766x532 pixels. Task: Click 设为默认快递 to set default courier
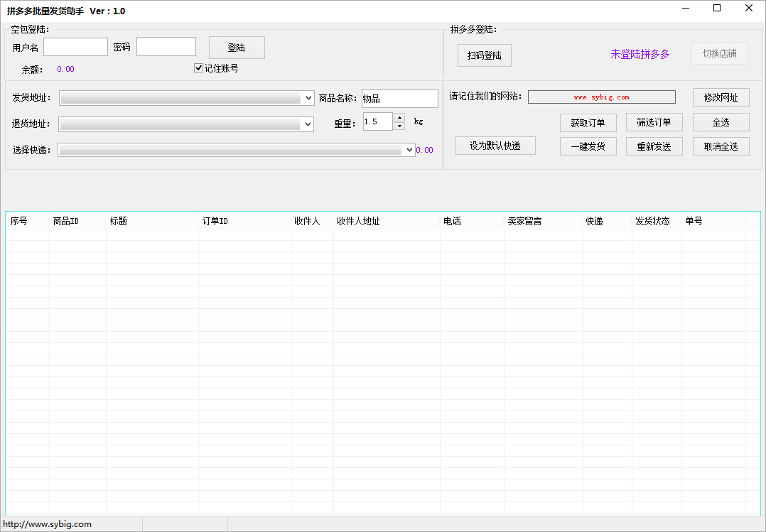(495, 145)
